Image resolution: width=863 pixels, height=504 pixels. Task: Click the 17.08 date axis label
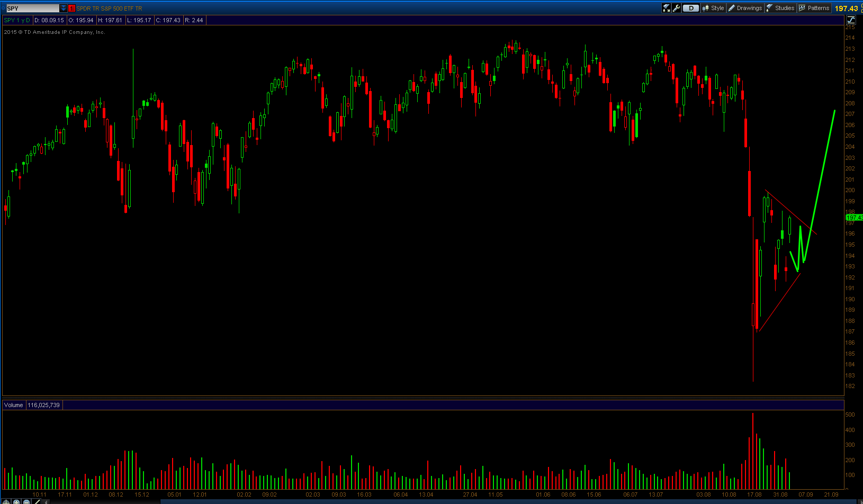point(754,494)
